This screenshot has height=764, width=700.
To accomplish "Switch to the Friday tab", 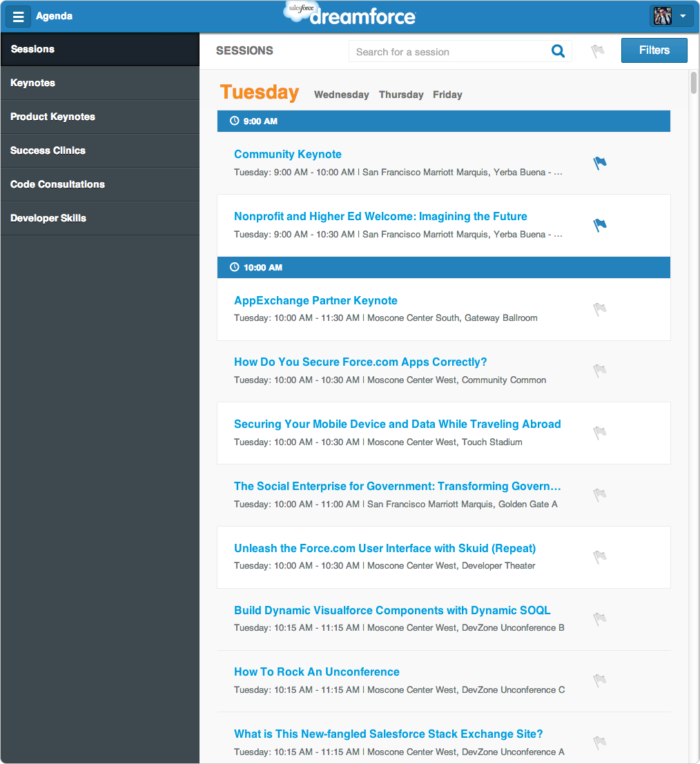I will [447, 95].
